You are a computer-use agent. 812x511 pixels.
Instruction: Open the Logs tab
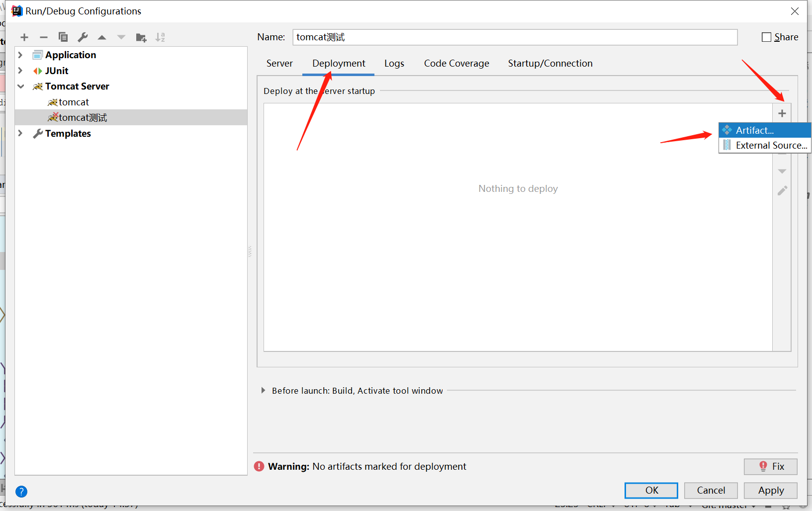coord(394,64)
